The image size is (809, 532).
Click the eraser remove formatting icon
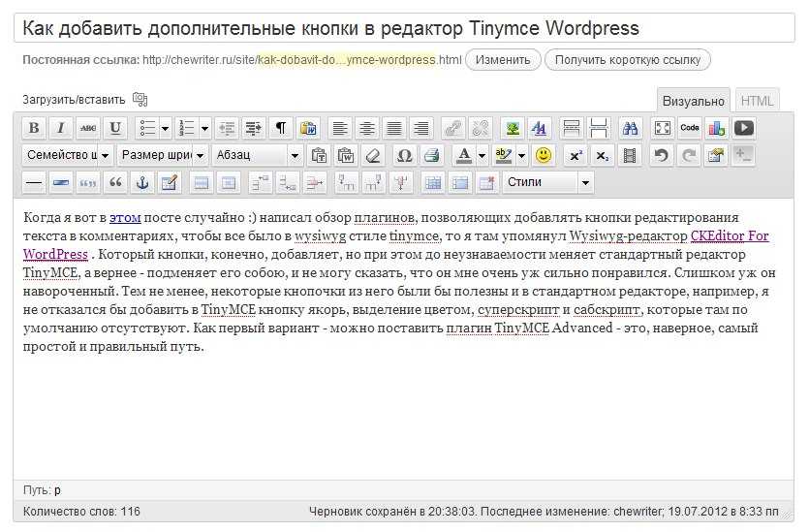372,155
